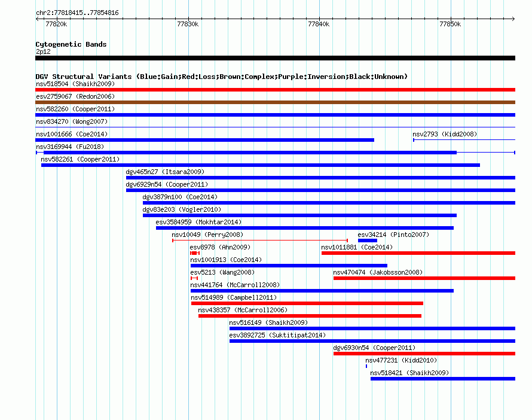
Task: Click the blue esv3584959 gain bar
Action: coord(305,228)
